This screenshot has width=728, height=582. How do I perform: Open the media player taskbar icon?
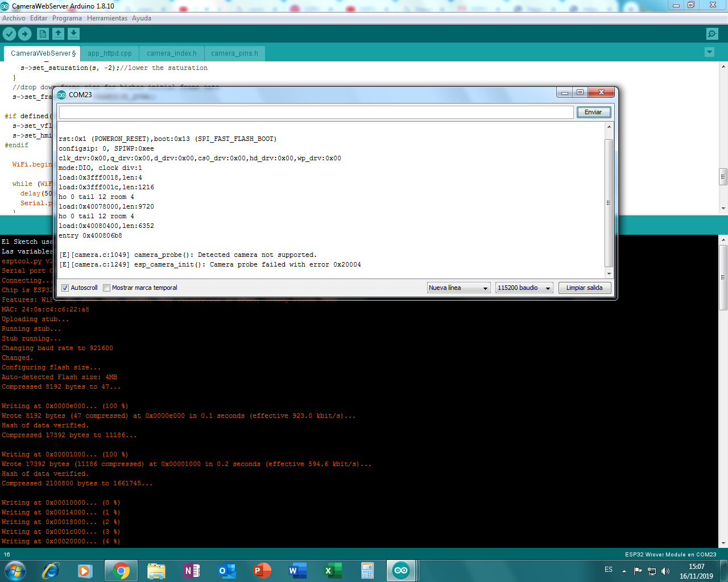(85, 571)
